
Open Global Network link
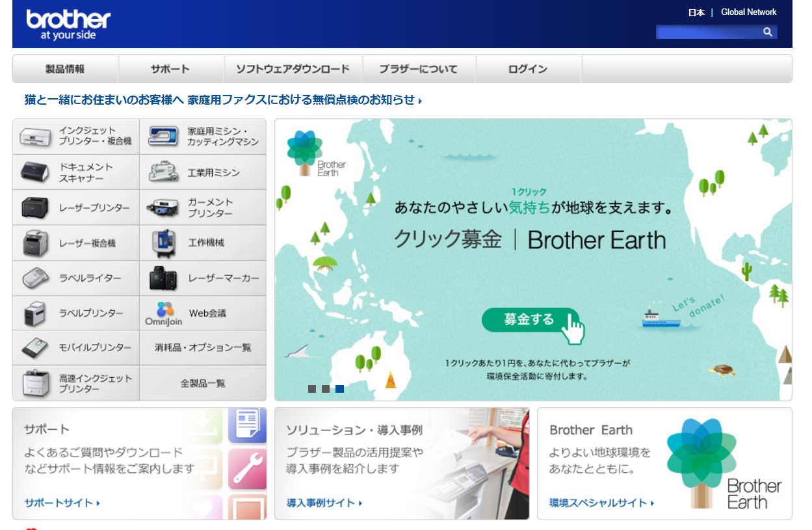click(749, 12)
